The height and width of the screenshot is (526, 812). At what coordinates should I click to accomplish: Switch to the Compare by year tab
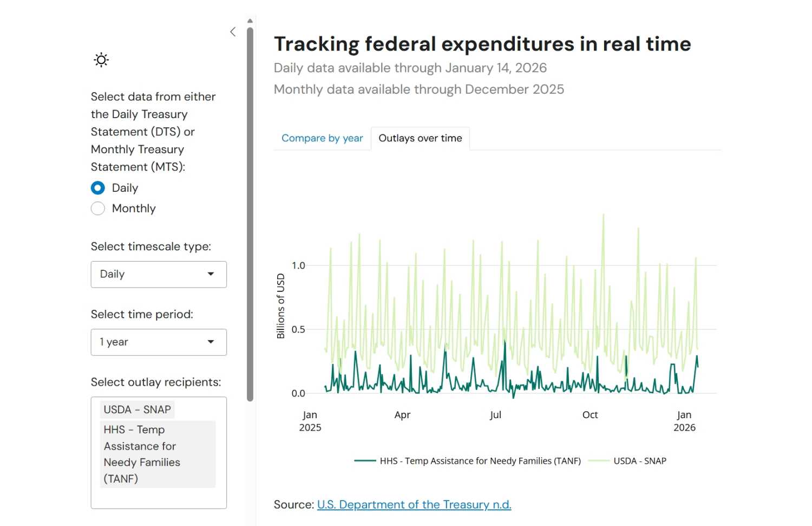322,138
